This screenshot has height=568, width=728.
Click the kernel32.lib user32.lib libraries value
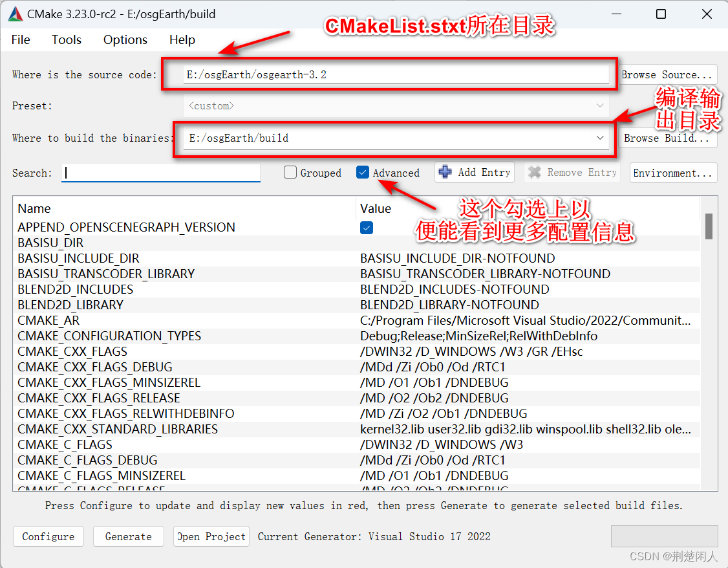[x=525, y=429]
